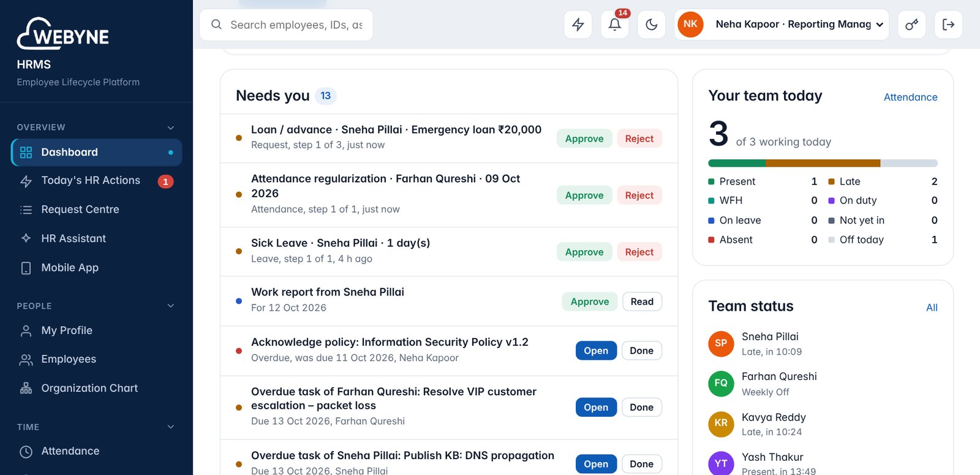
Task: Approve Sneha Pillai's emergency loan request
Action: tap(584, 139)
